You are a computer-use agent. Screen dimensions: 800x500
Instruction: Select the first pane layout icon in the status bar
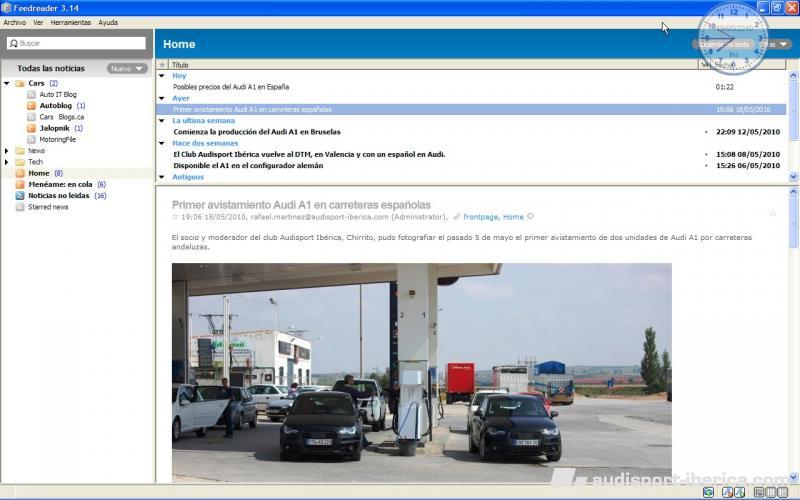click(x=759, y=492)
